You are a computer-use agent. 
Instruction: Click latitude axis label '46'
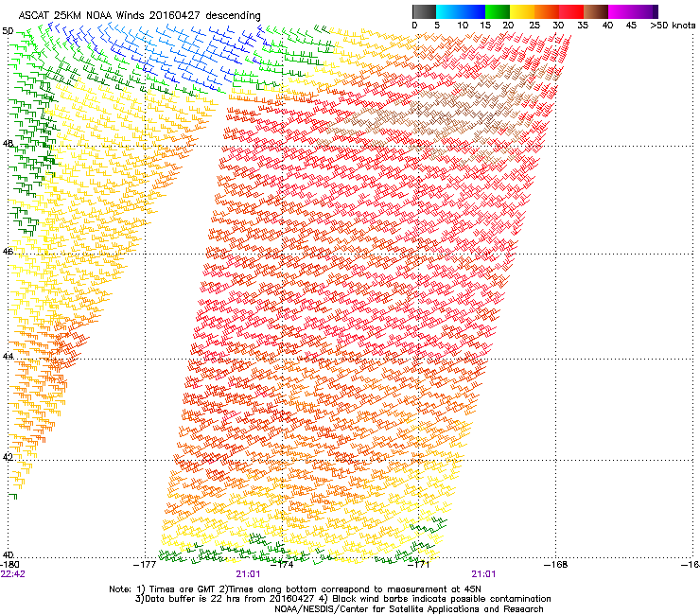pyautogui.click(x=8, y=251)
